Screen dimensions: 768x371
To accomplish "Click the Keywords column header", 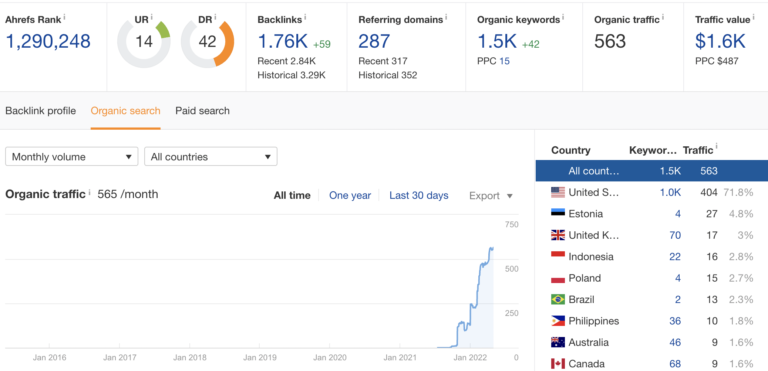I will [653, 150].
